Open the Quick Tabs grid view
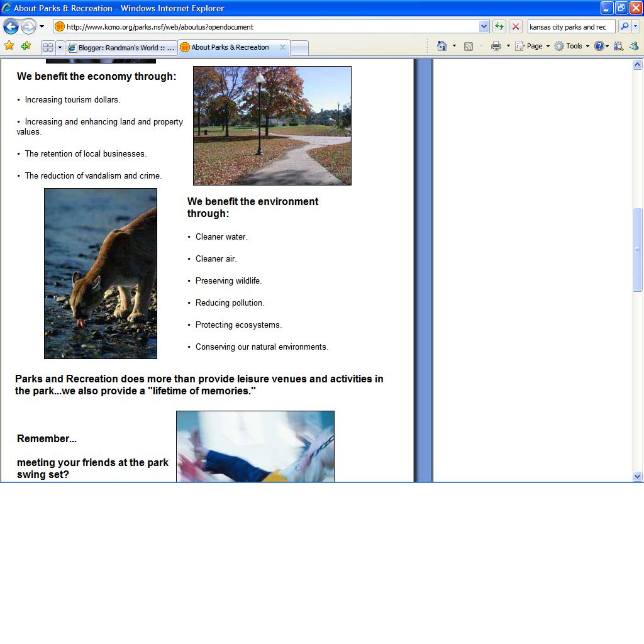Image resolution: width=644 pixels, height=644 pixels. (x=48, y=48)
